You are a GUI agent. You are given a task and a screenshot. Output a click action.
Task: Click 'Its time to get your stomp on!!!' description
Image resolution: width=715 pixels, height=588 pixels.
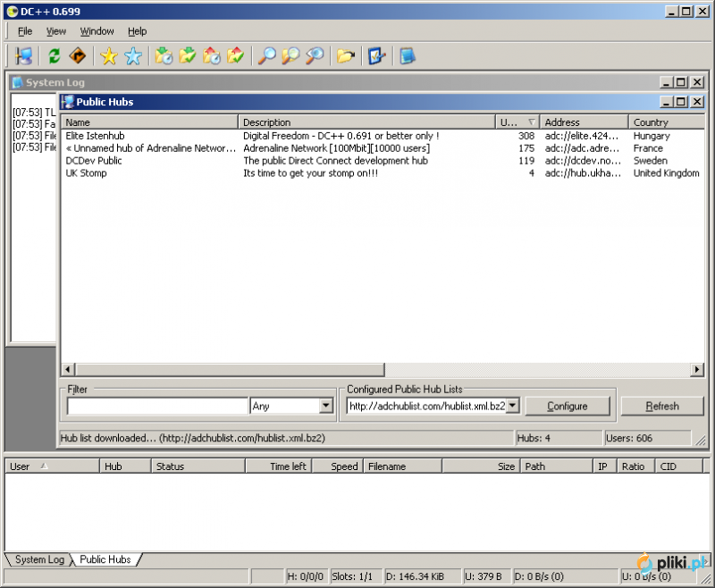(x=310, y=172)
